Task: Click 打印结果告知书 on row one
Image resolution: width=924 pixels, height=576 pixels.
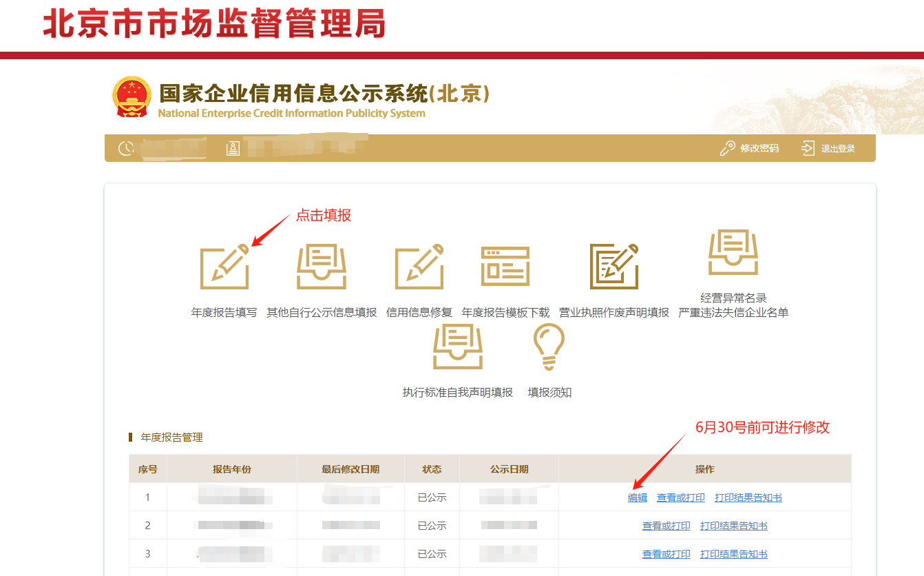Action: tap(750, 497)
